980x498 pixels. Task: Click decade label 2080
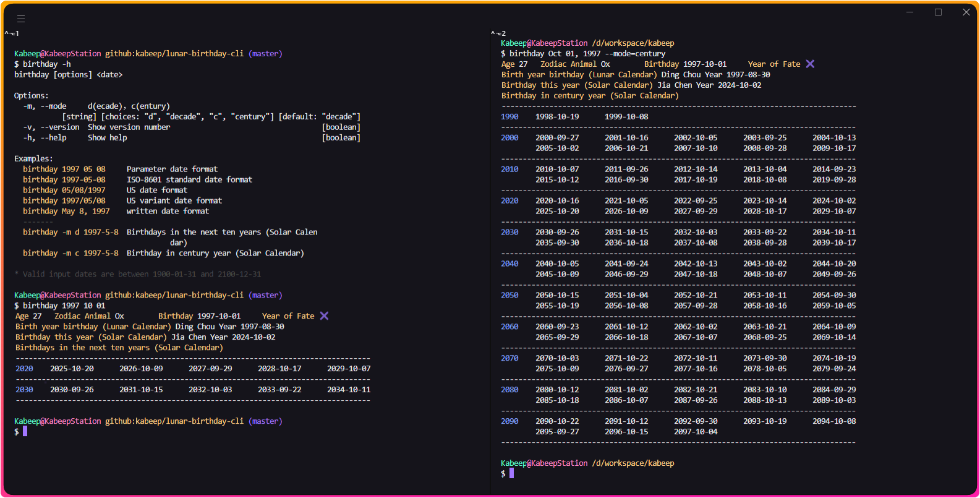tap(509, 390)
